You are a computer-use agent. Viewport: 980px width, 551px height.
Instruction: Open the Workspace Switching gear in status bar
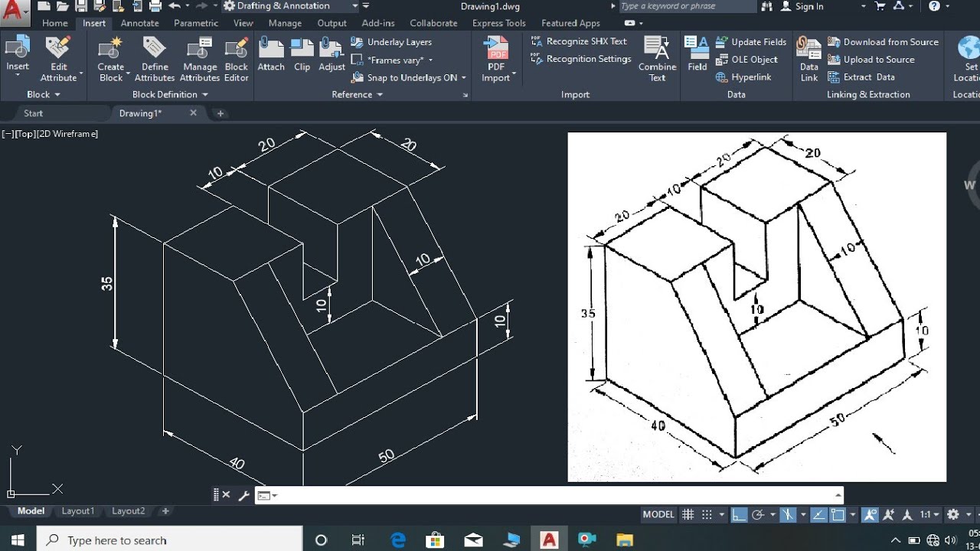point(953,514)
